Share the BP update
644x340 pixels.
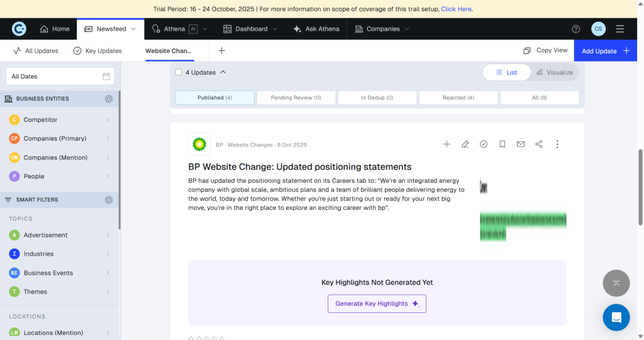pos(539,144)
